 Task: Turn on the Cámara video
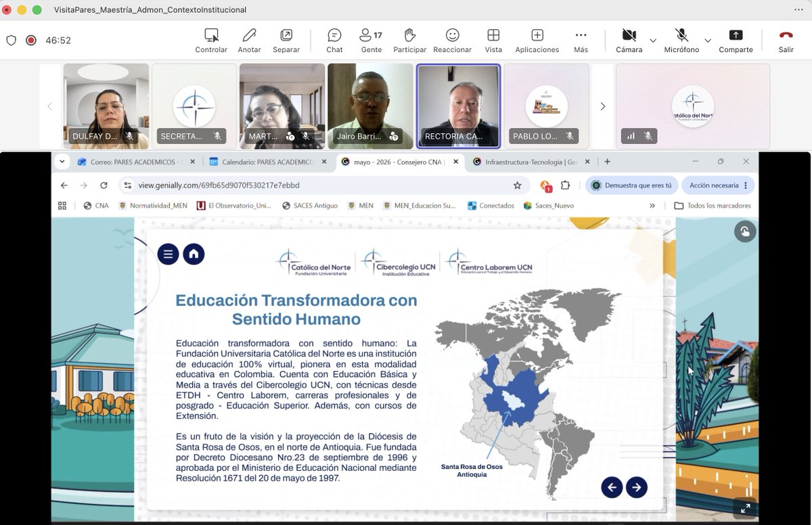pyautogui.click(x=629, y=41)
